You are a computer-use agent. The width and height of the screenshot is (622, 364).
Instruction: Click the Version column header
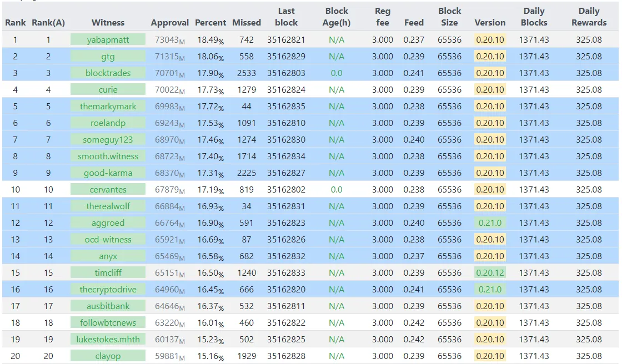[490, 23]
